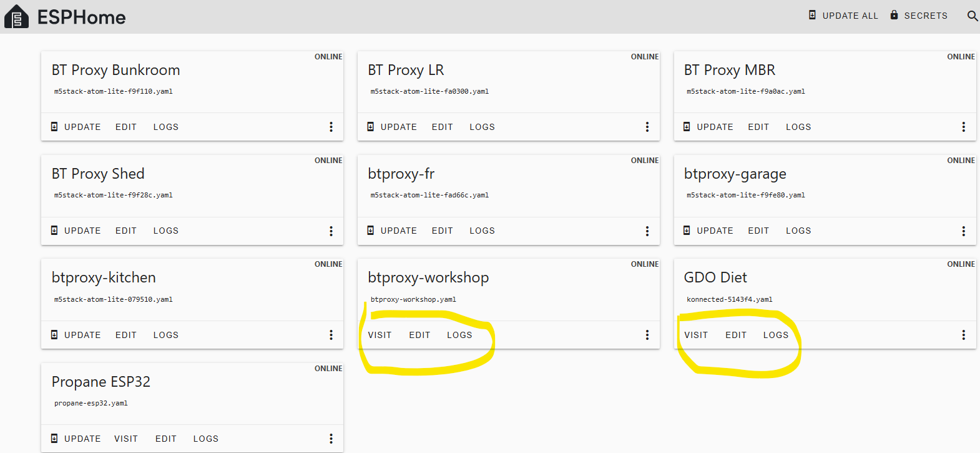View logs for GDO Diet
Image resolution: width=980 pixels, height=453 pixels.
tap(777, 335)
